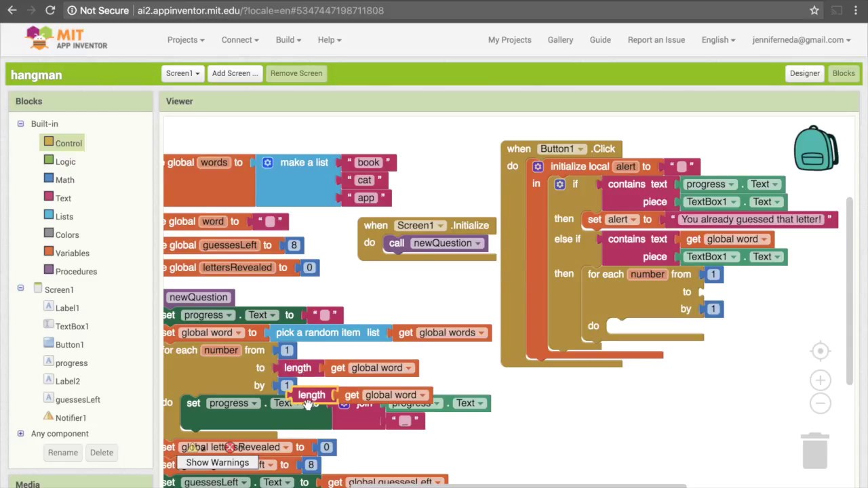Open the Projects menu

click(x=186, y=40)
